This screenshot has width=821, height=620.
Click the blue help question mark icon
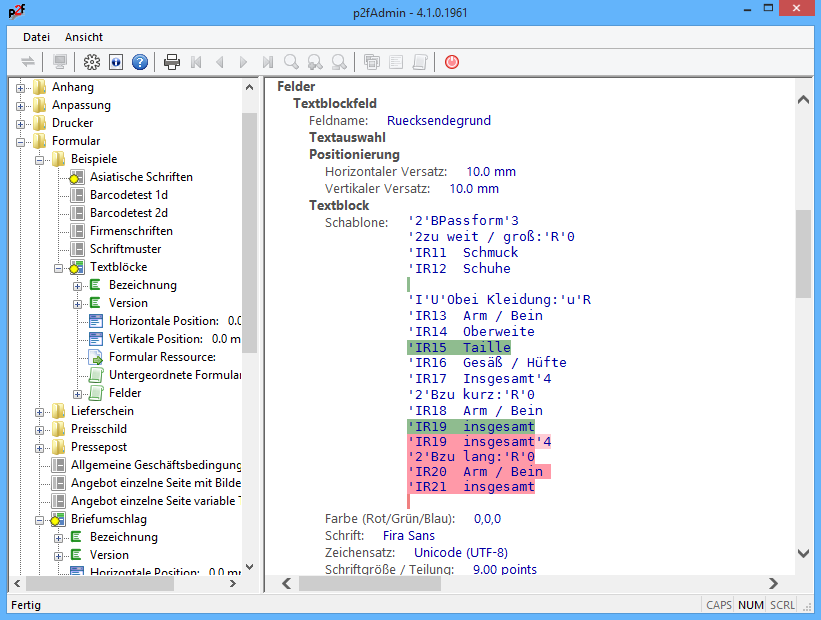(140, 62)
